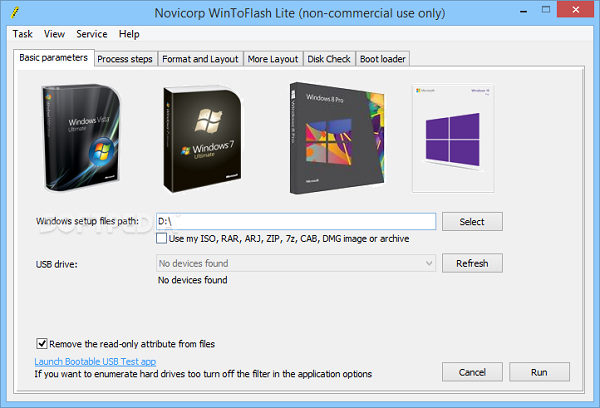Image resolution: width=600 pixels, height=408 pixels.
Task: Maximize the WinToFlash window
Action: click(x=546, y=10)
